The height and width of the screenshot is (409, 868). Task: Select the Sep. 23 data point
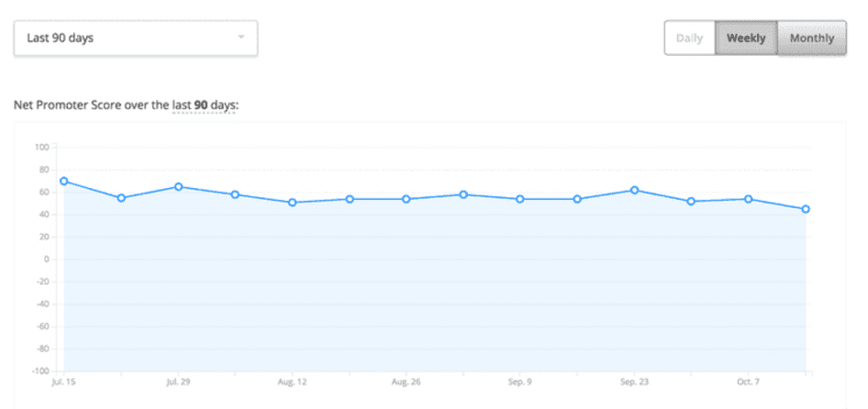634,190
